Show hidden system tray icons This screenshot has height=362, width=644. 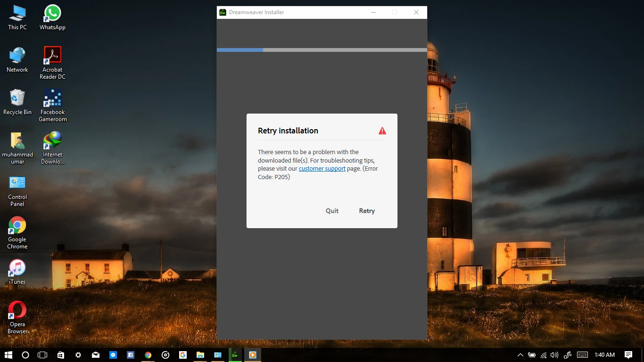(520, 355)
